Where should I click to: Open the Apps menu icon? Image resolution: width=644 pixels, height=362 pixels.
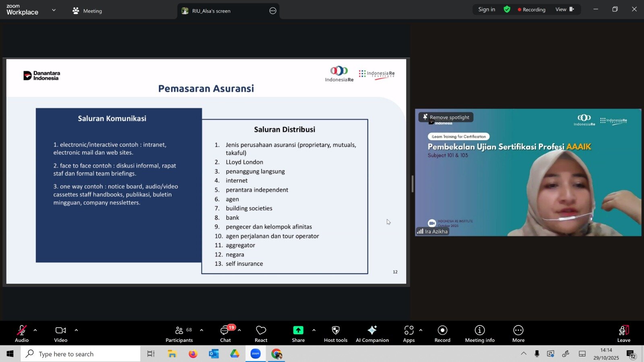click(x=409, y=333)
